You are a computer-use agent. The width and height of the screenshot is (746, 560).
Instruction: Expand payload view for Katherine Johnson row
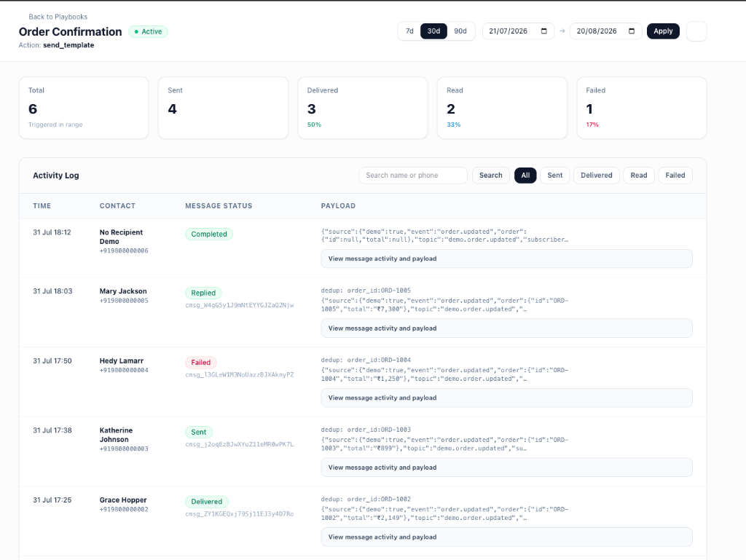[507, 468]
